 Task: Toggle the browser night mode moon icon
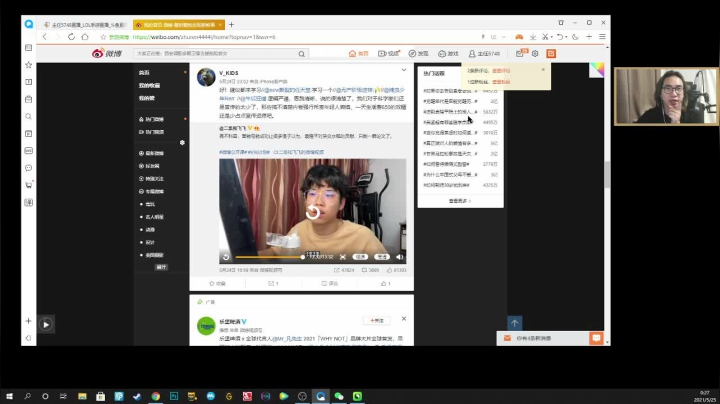575,37
